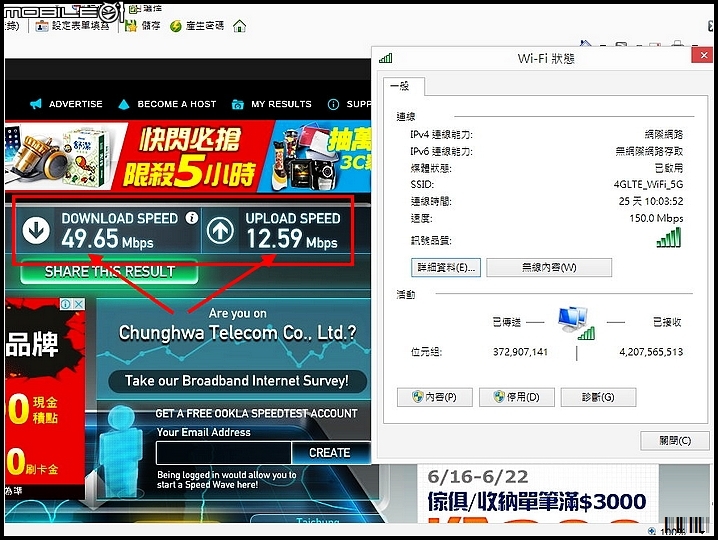
Task: Click the 詳細資料(E)... button
Action: tap(446, 267)
